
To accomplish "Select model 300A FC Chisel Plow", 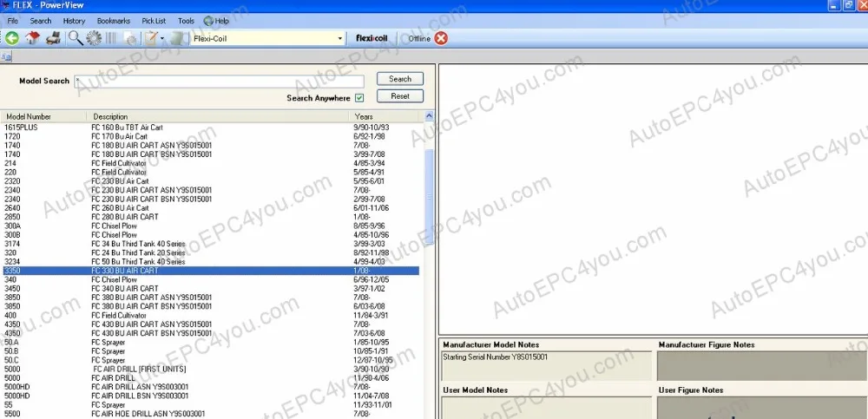I will click(x=210, y=226).
